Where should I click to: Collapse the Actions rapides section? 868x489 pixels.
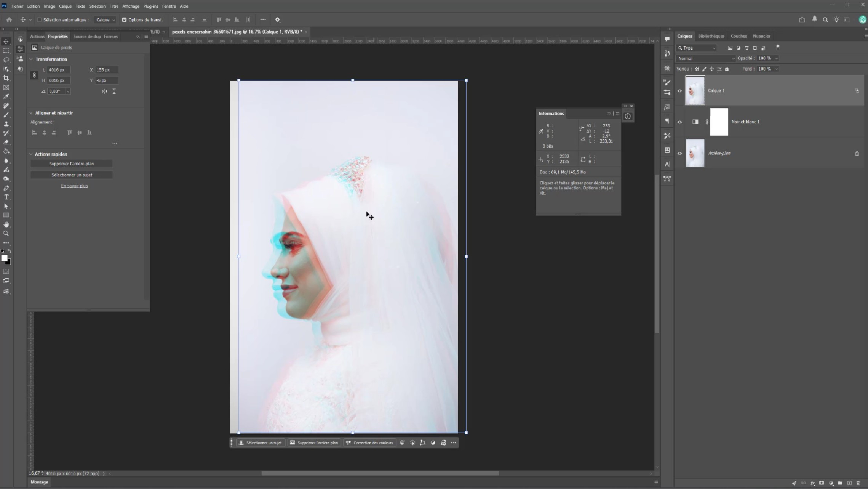(31, 154)
